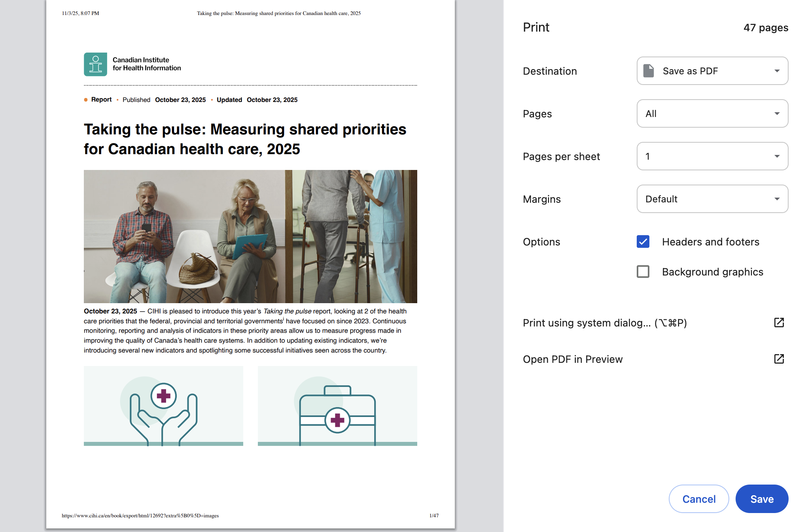Click the waiting room photo in preview

pyautogui.click(x=250, y=236)
